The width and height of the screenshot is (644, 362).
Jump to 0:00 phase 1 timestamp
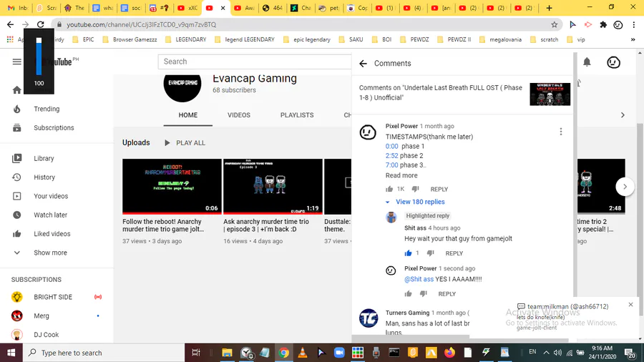[x=392, y=146]
